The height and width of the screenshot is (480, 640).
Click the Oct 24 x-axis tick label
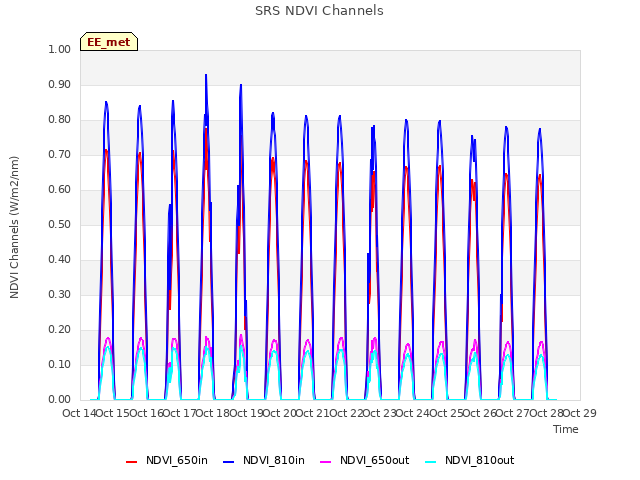point(413,413)
